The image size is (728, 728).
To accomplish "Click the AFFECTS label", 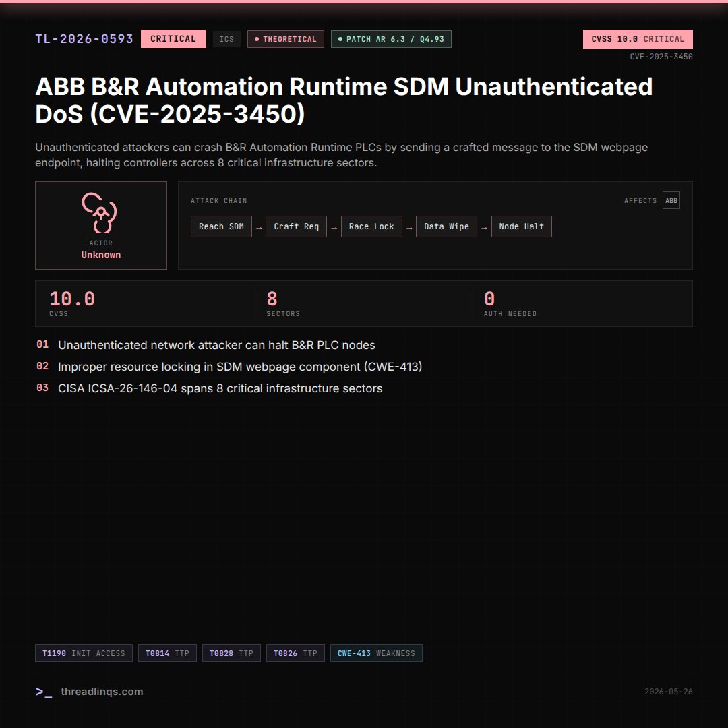I will click(x=640, y=201).
